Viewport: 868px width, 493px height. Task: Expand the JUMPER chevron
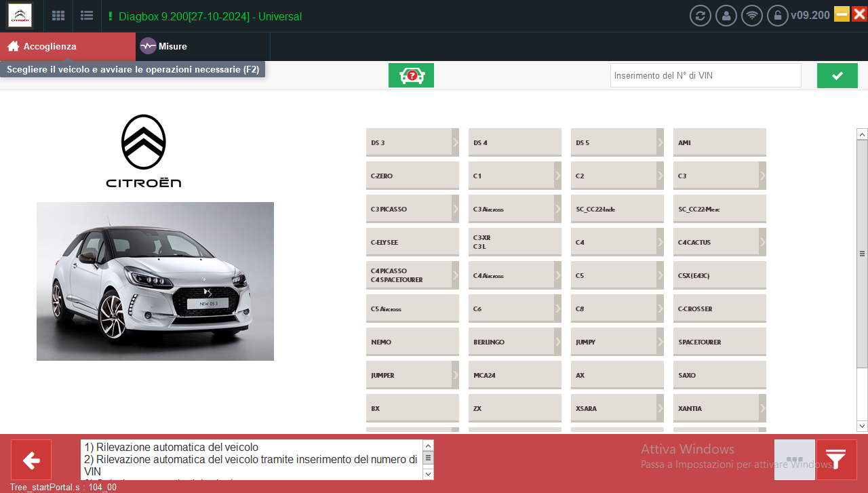tap(455, 375)
